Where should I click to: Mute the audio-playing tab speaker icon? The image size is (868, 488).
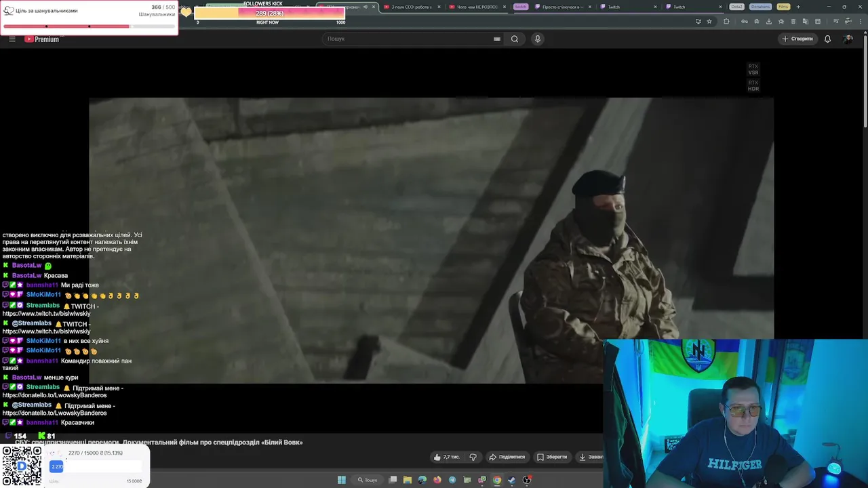(366, 7)
